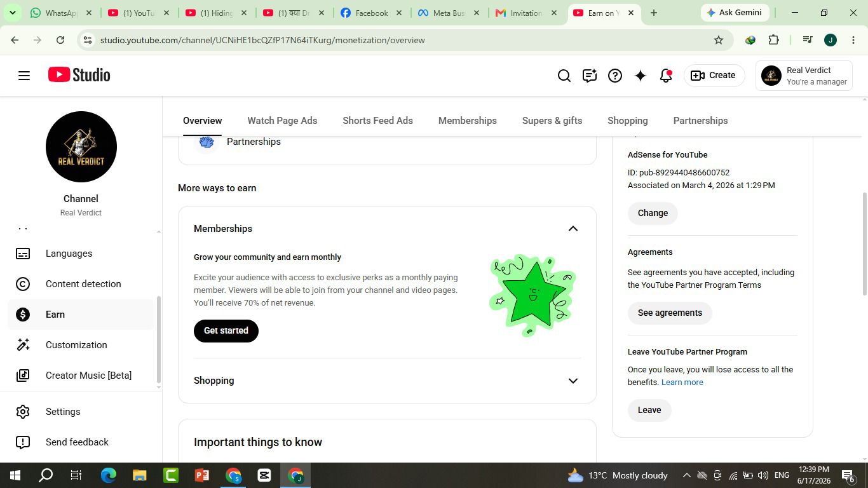The height and width of the screenshot is (488, 868).
Task: Select Earn in the sidebar
Action: [81, 315]
